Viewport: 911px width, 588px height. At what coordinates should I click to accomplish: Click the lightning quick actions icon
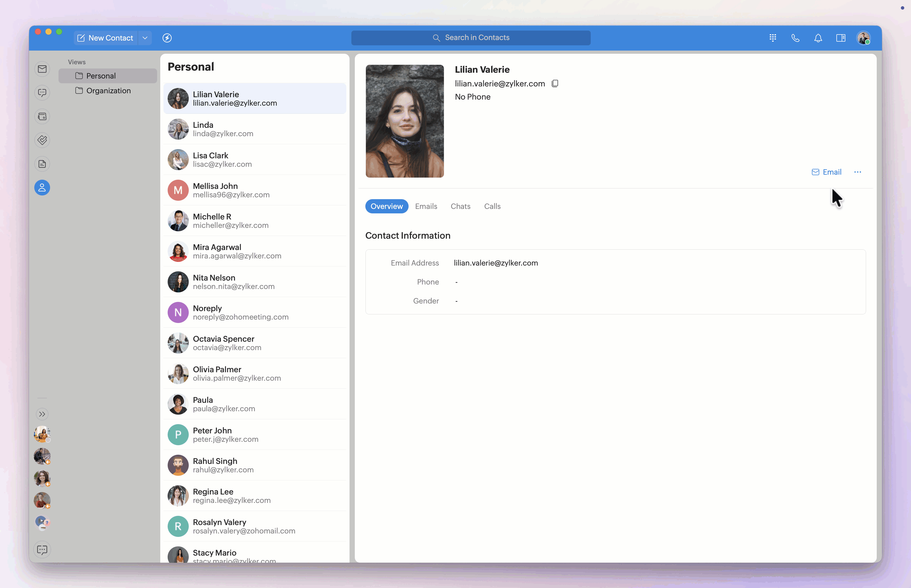(167, 38)
